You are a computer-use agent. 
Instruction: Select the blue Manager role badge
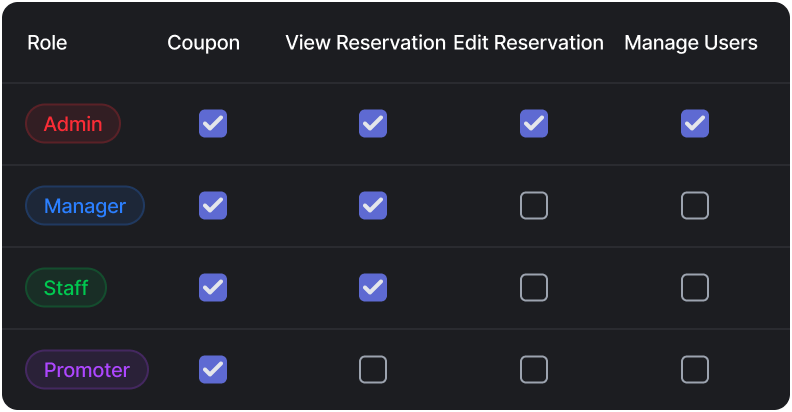coord(85,206)
